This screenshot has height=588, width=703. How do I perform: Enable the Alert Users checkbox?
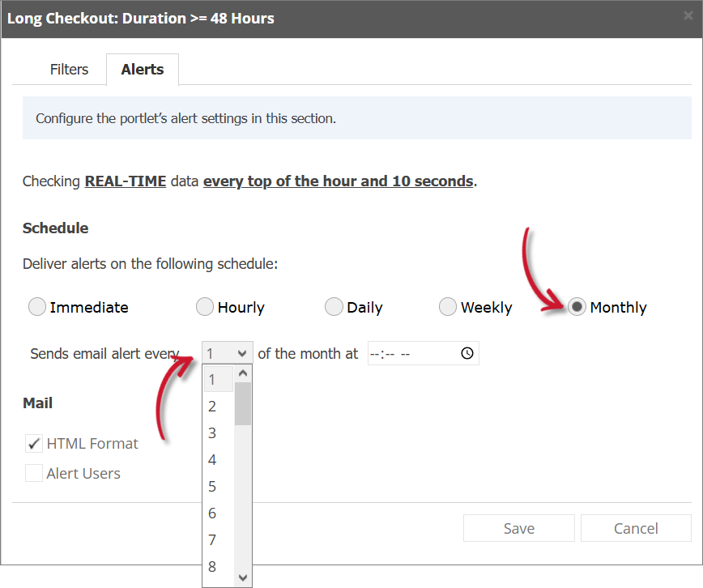(34, 473)
